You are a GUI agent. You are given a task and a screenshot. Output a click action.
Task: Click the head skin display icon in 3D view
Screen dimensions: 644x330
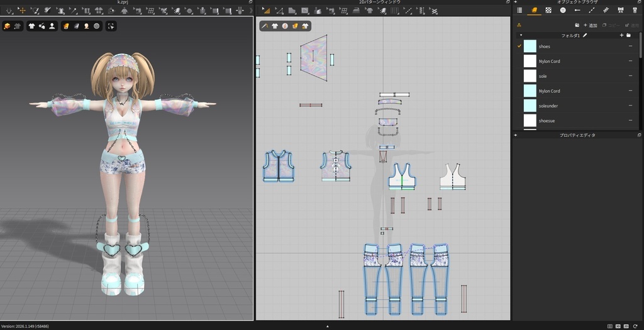point(87,26)
